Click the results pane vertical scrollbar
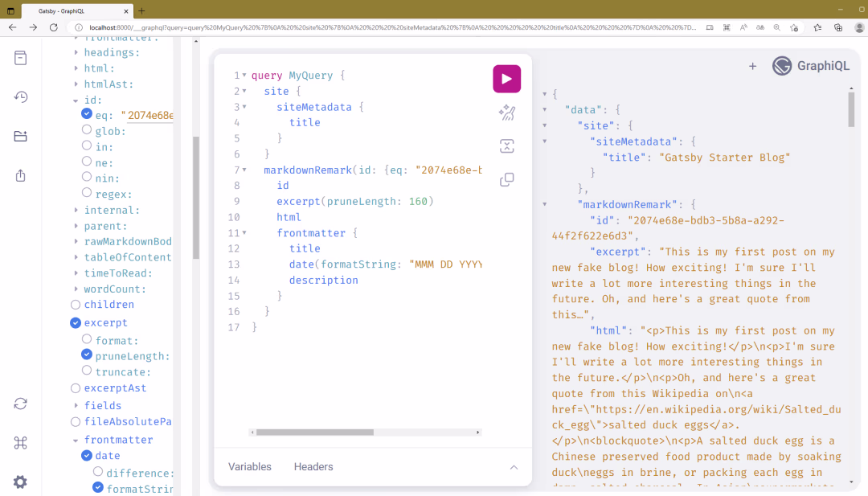Viewport: 868px width, 496px height. [x=851, y=109]
